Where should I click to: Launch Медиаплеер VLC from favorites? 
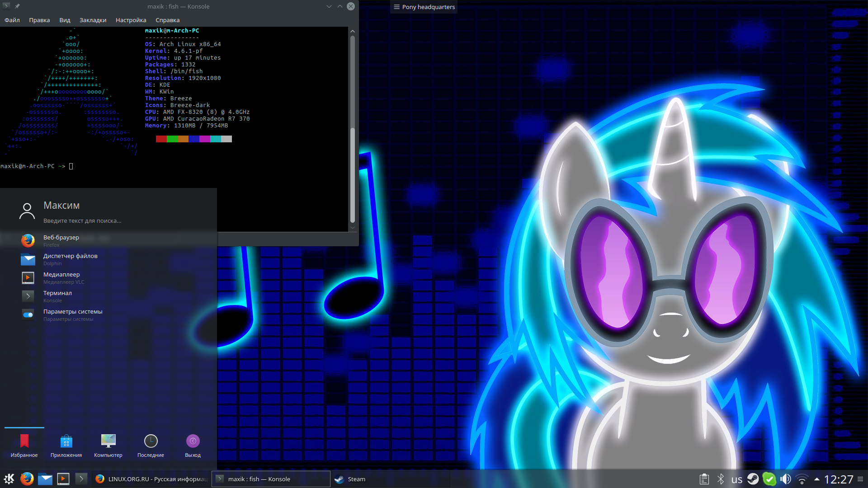tap(108, 277)
